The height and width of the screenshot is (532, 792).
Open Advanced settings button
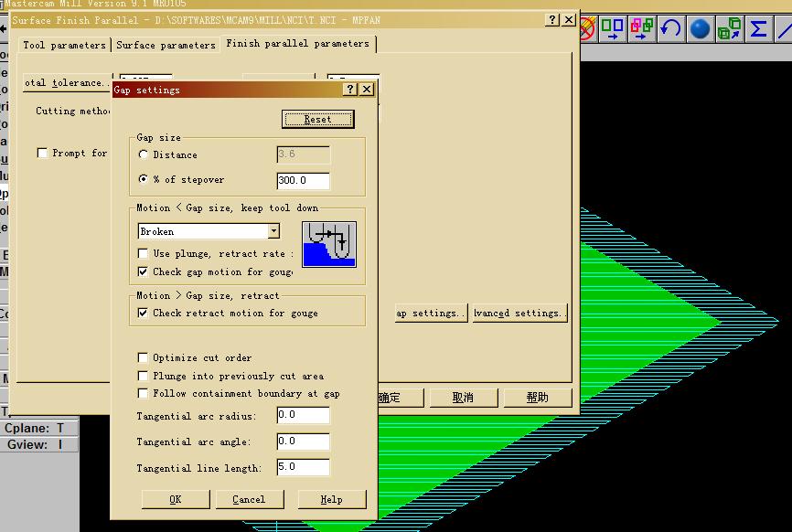pyautogui.click(x=519, y=313)
